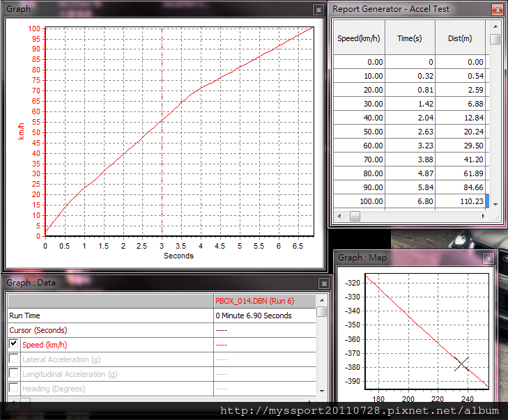508x420 pixels.
Task: Close the Graph window
Action: point(318,10)
